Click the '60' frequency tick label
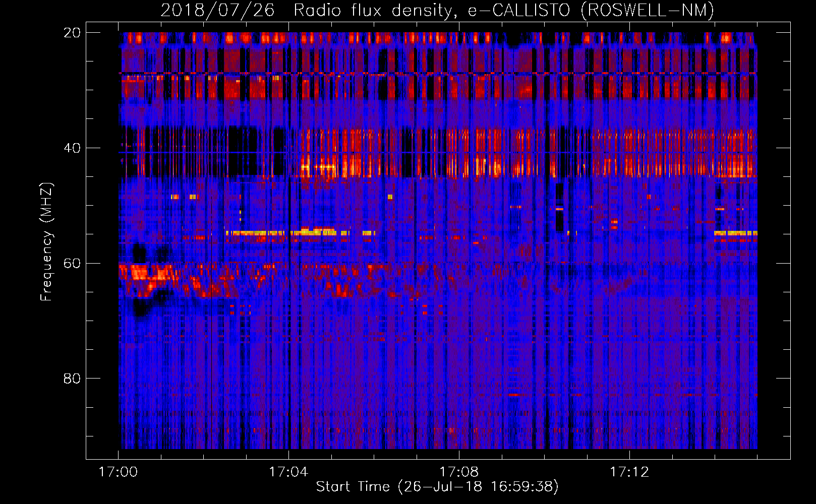The image size is (816, 504). (x=72, y=264)
